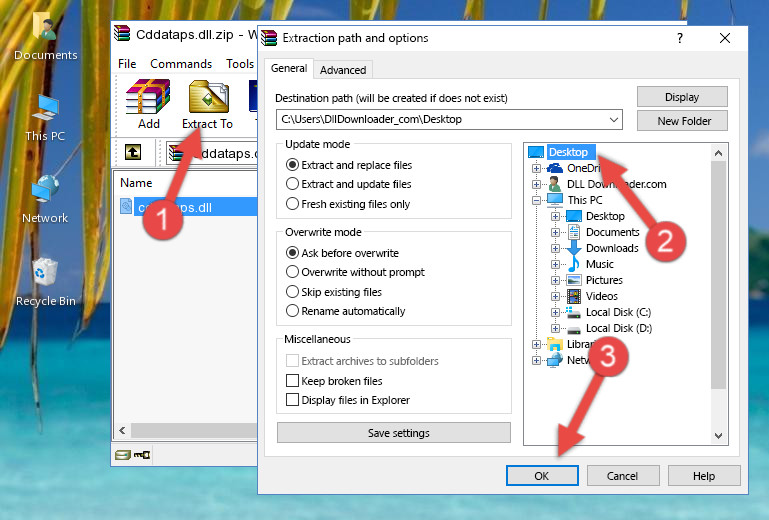Close the Extraction path and options dialog
This screenshot has width=769, height=520.
coord(725,38)
